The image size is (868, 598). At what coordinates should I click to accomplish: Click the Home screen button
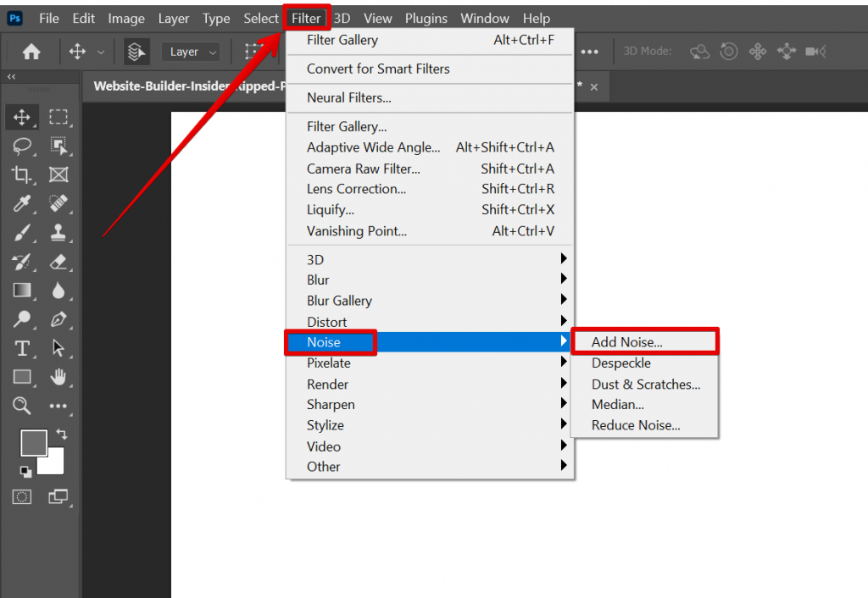[31, 51]
